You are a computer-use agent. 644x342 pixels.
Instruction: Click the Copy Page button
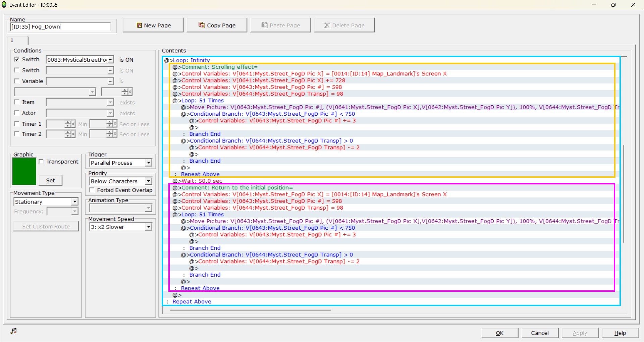pyautogui.click(x=217, y=25)
